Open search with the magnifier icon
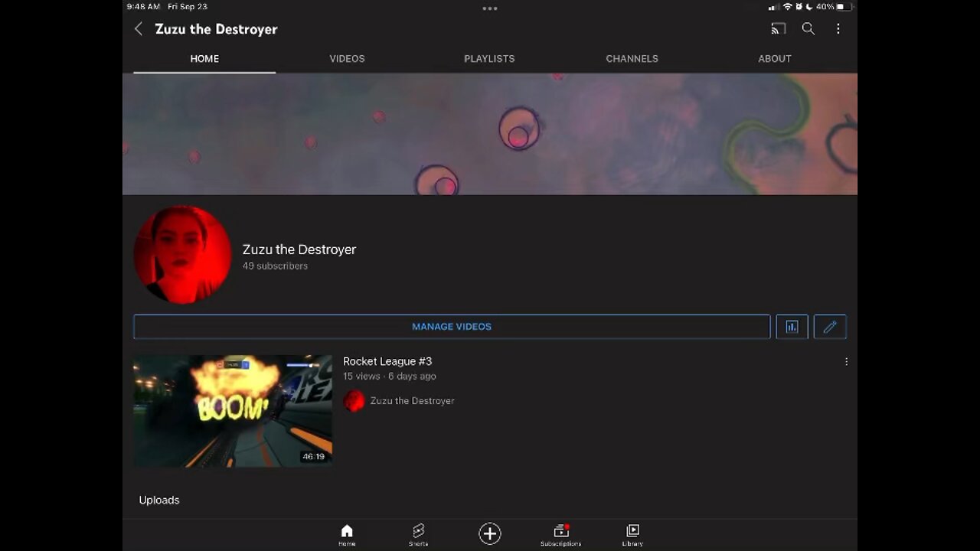 808,29
